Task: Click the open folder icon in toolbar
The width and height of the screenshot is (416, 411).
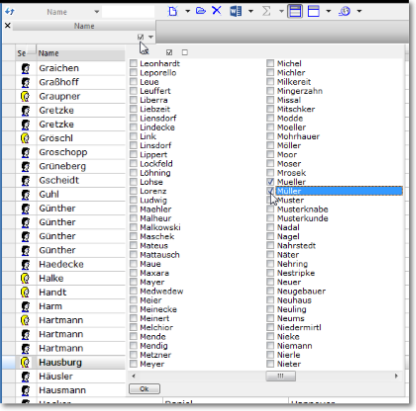Action: click(x=200, y=11)
